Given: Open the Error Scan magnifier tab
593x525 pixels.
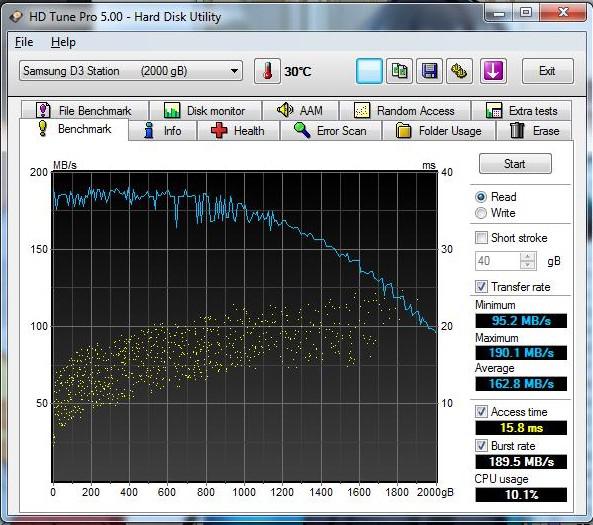Looking at the screenshot, I should point(331,131).
